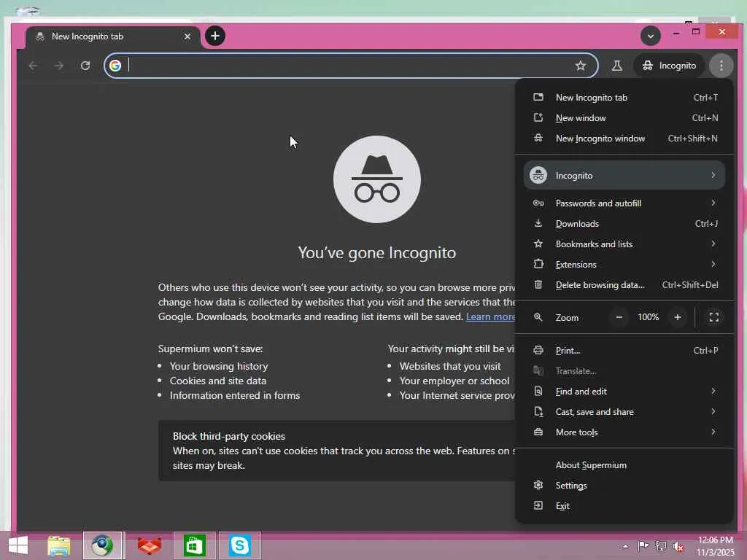Click the puzzle icon beside Extensions

point(538,264)
